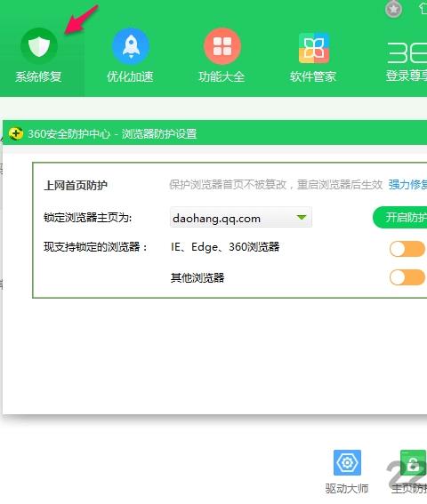Select the 优化加速 tab label
Screen dimensions: 427x504
130,76
